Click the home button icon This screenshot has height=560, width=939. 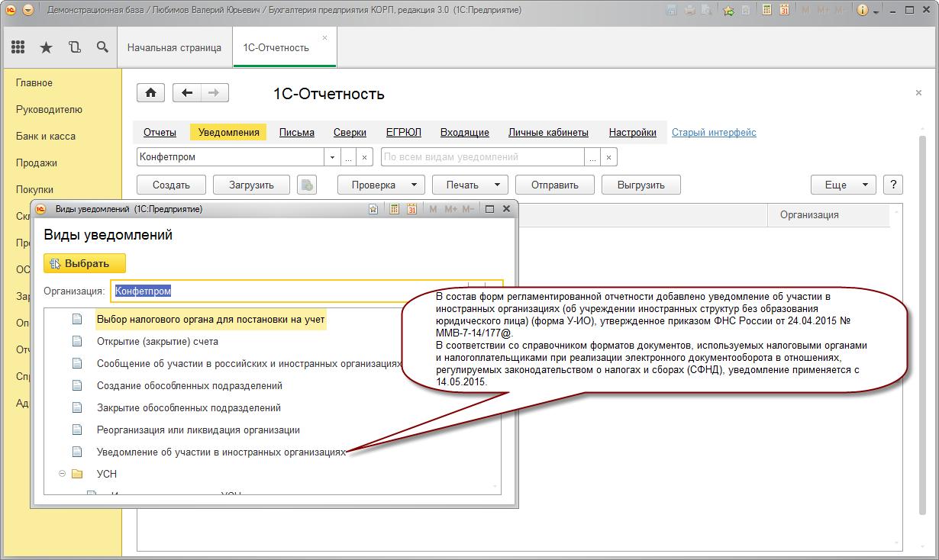(150, 93)
